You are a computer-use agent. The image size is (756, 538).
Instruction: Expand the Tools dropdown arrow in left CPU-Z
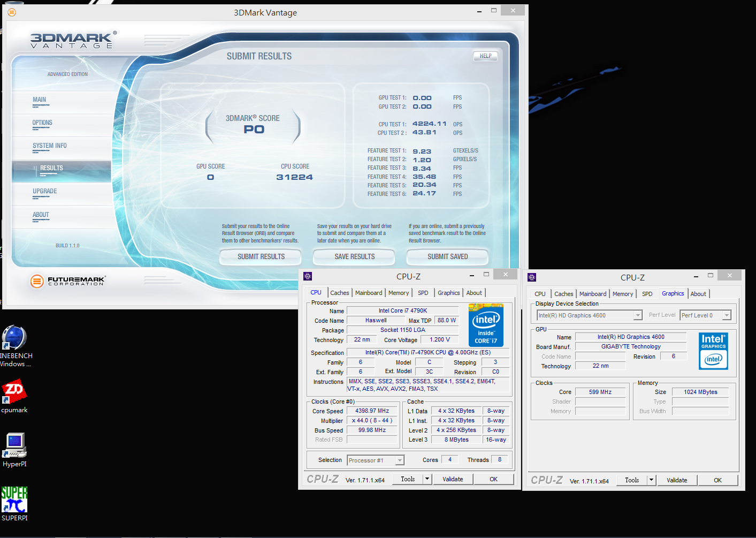coord(427,479)
